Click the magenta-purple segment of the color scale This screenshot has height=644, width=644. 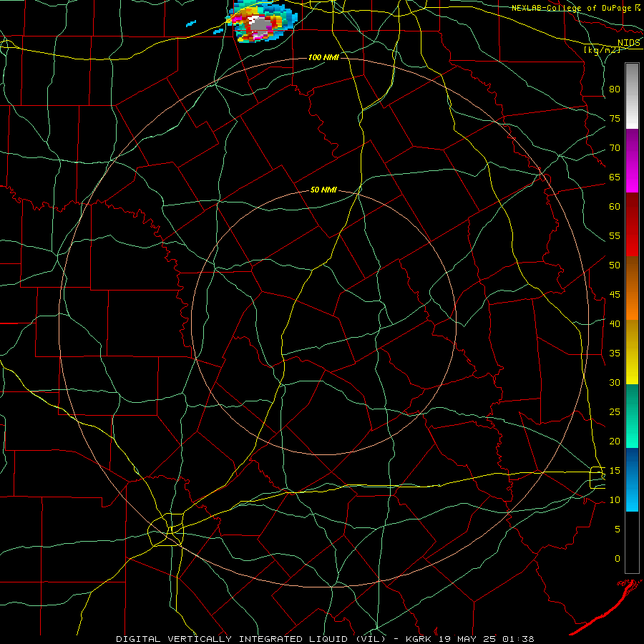[x=632, y=161]
